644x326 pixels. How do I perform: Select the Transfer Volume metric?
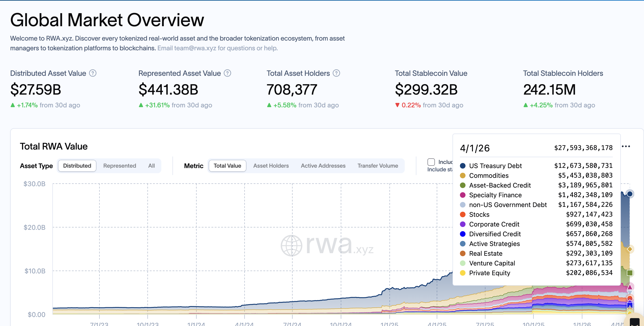pyautogui.click(x=377, y=166)
